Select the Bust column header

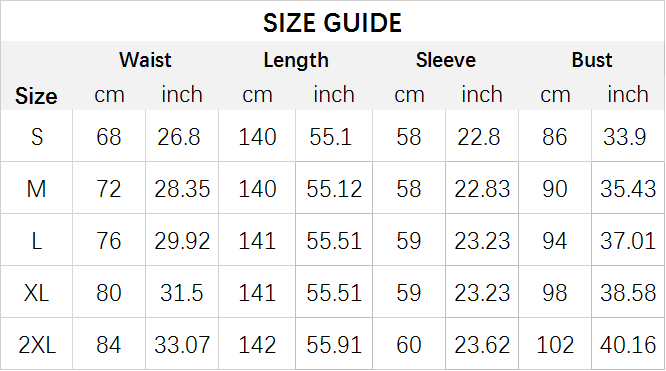tap(592, 60)
